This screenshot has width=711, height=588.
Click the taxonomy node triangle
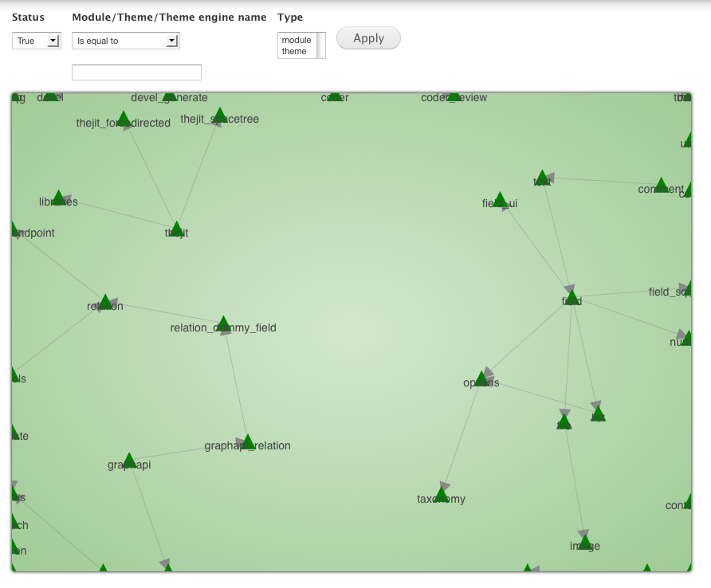pos(442,495)
